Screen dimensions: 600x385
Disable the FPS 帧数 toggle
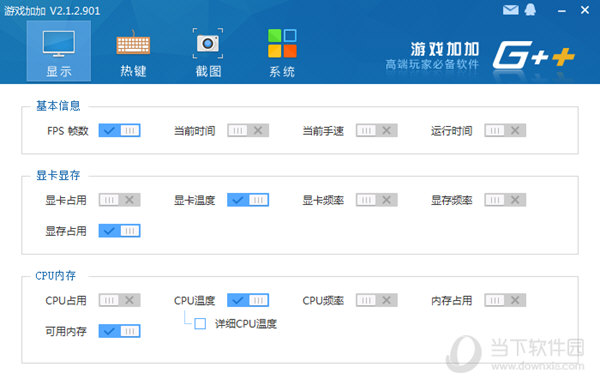tap(119, 131)
